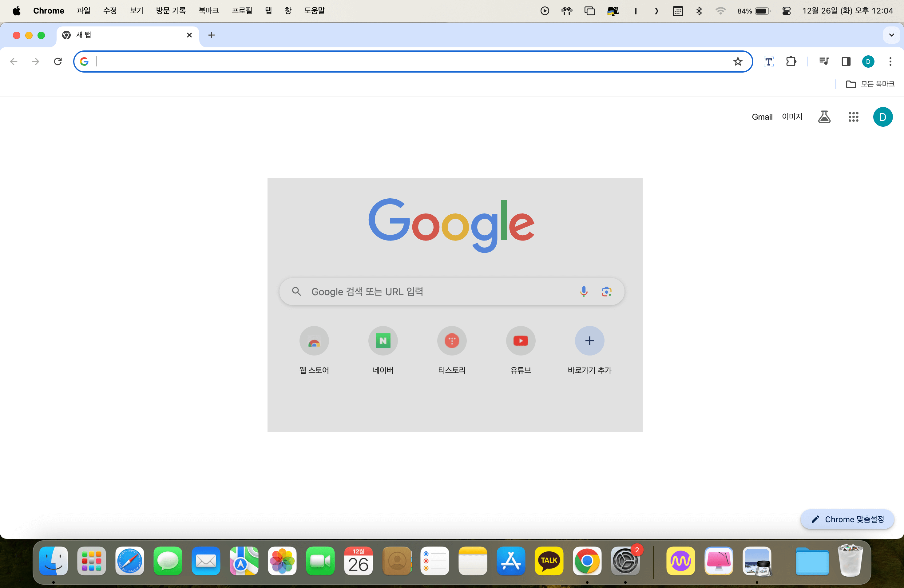Bookmark this tab with star icon

coord(737,61)
